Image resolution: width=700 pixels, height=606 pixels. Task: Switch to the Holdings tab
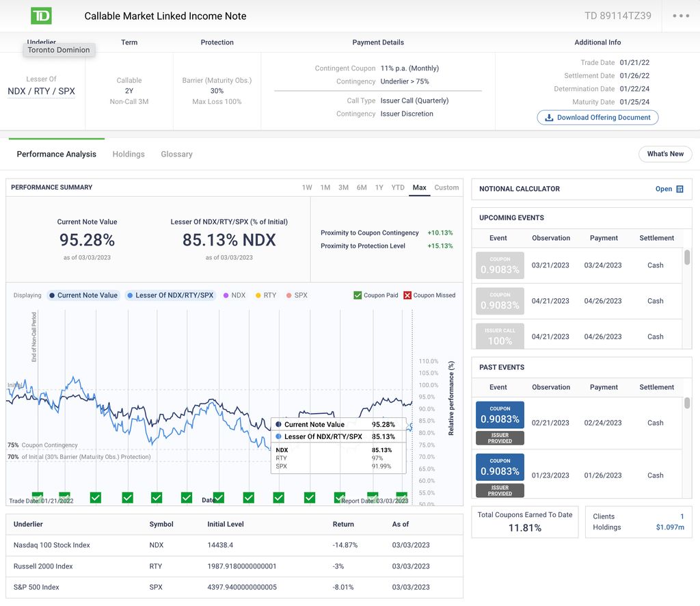click(129, 154)
